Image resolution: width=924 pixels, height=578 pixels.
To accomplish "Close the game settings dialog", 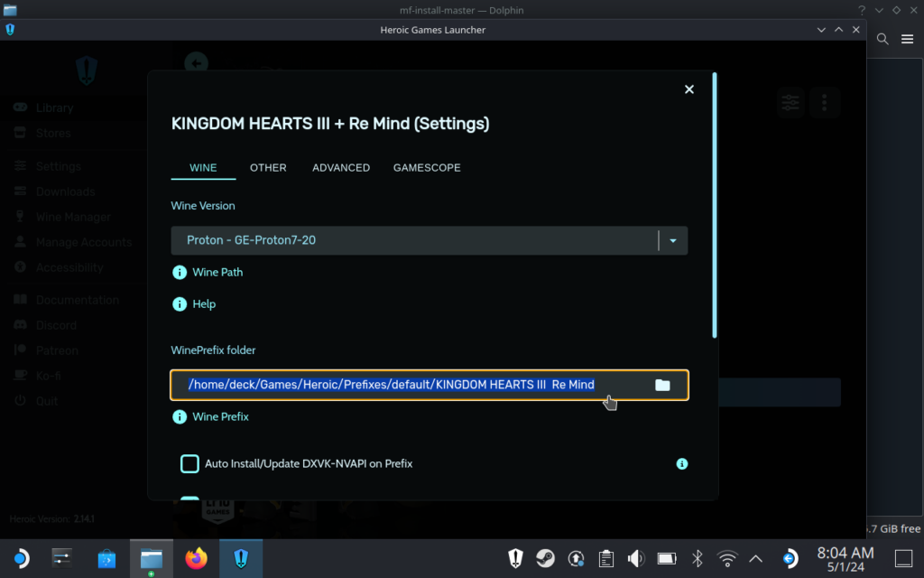I will [688, 89].
